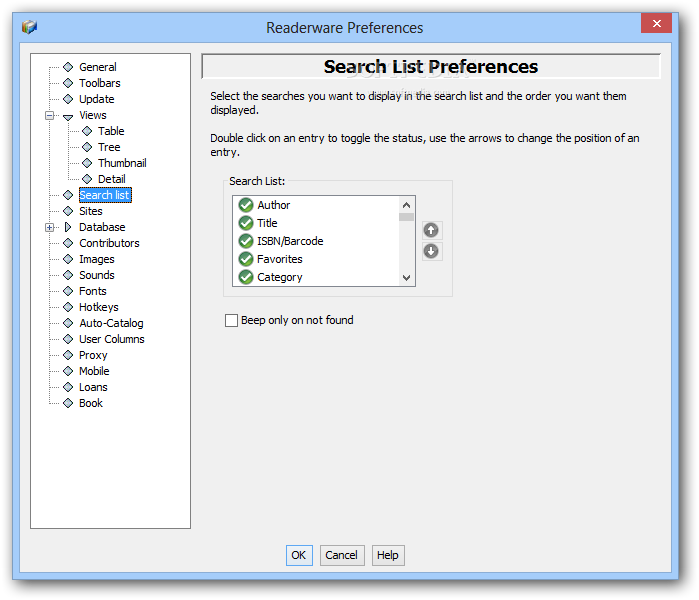Open Auto-Catalog preferences

(111, 323)
